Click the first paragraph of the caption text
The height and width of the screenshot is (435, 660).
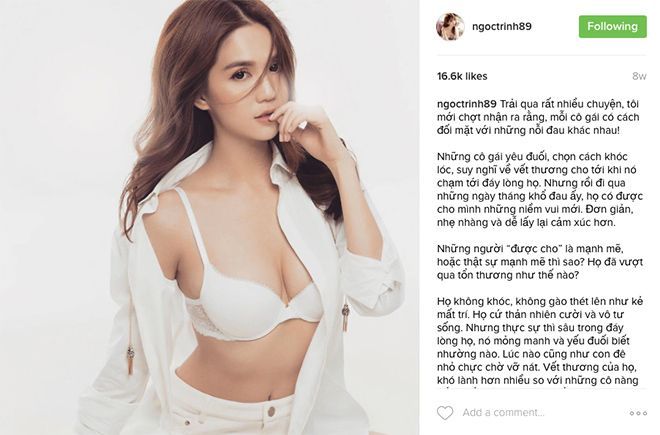[x=538, y=117]
